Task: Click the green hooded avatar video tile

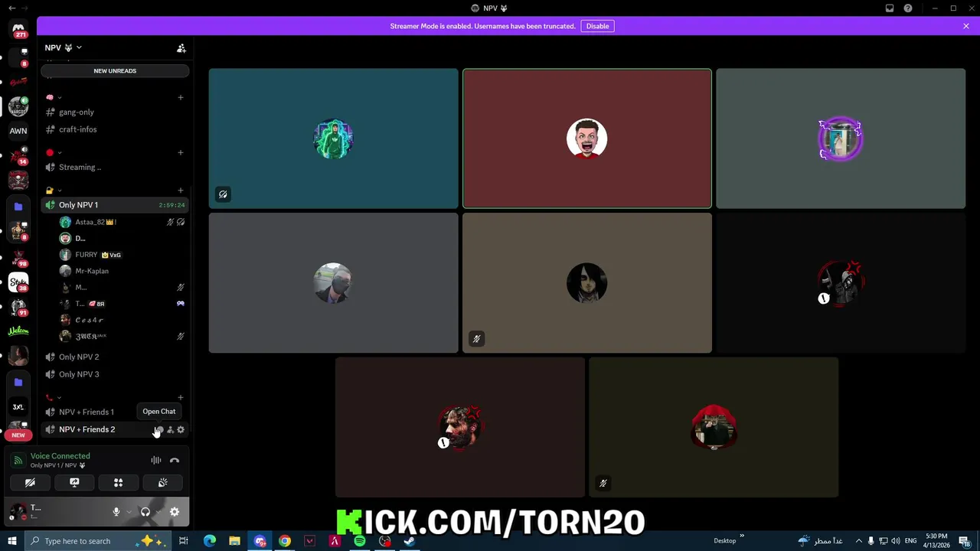Action: (333, 139)
